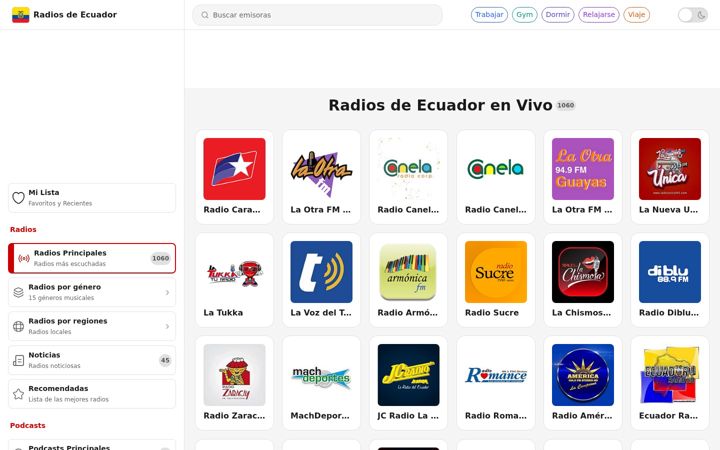Click the 45 badge on Noticias
720x450 pixels.
[165, 360]
